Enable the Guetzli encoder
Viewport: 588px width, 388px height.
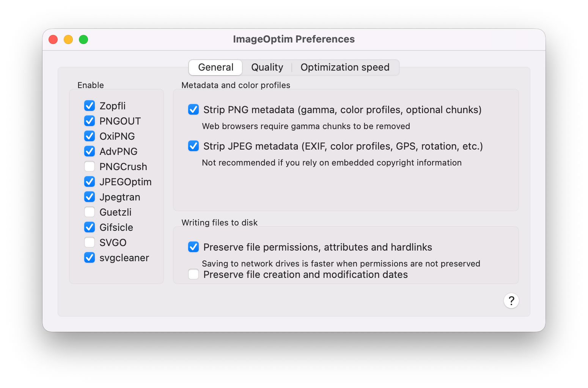90,212
